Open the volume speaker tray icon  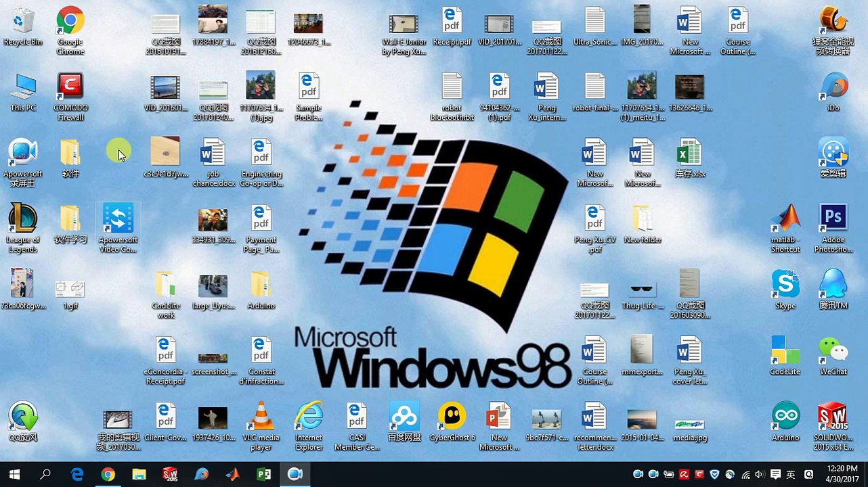point(760,475)
